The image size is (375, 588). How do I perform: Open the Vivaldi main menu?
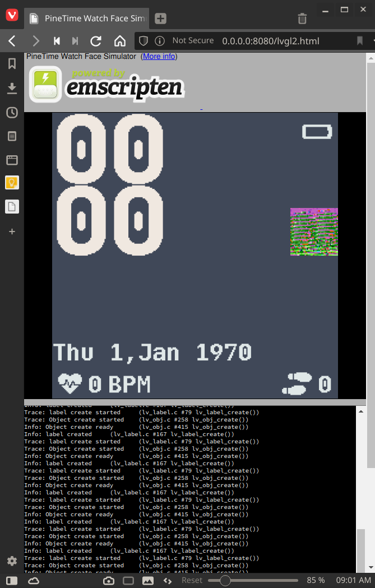click(12, 16)
